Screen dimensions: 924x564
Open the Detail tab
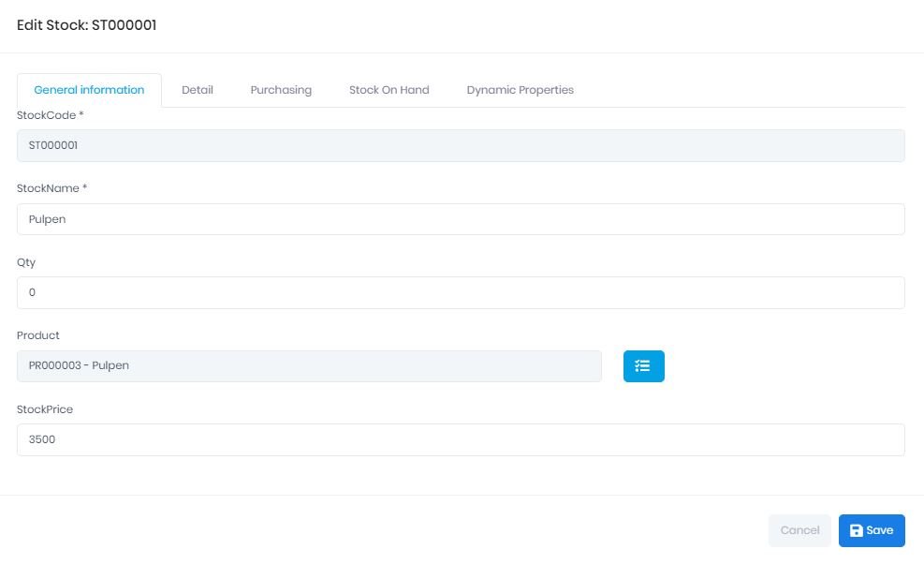click(x=198, y=90)
